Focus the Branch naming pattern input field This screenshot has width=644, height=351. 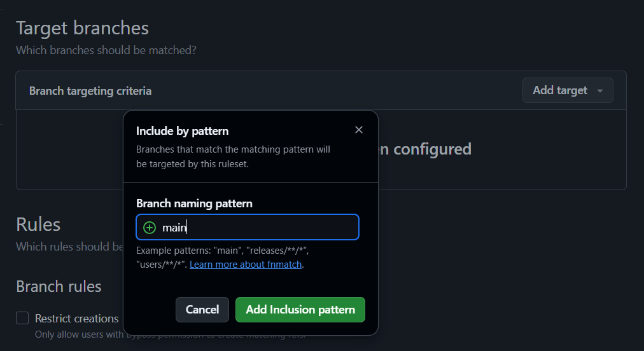pos(255,228)
